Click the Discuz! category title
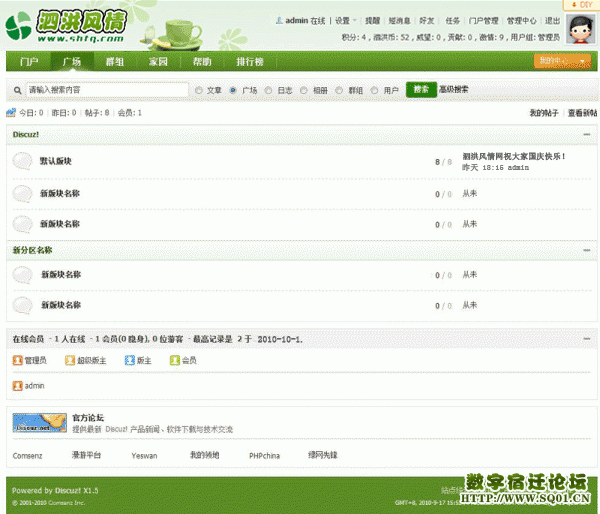Image resolution: width=600 pixels, height=514 pixels. pyautogui.click(x=26, y=134)
